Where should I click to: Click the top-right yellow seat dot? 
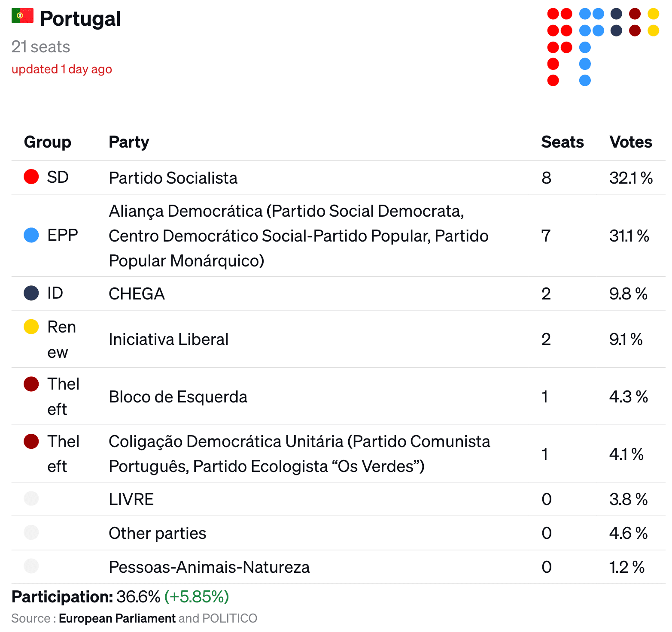pos(654,14)
